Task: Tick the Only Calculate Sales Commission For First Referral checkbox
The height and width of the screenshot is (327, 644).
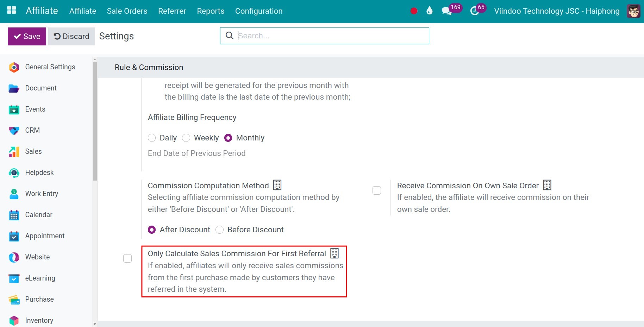Action: 127,258
